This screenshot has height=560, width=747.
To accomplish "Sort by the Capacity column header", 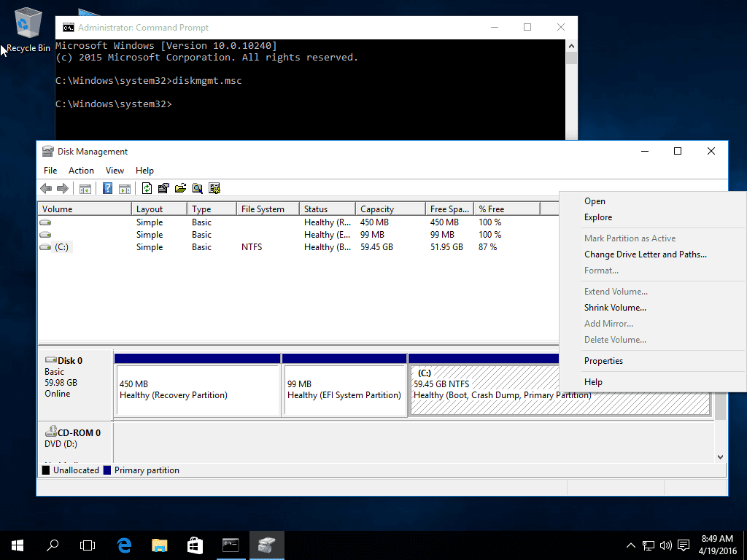I will point(391,209).
